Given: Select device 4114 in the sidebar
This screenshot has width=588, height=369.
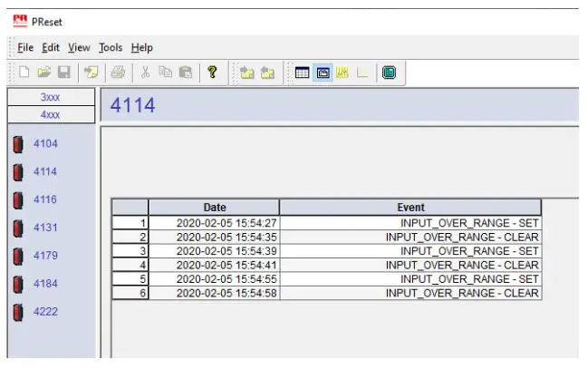Looking at the screenshot, I should (45, 172).
